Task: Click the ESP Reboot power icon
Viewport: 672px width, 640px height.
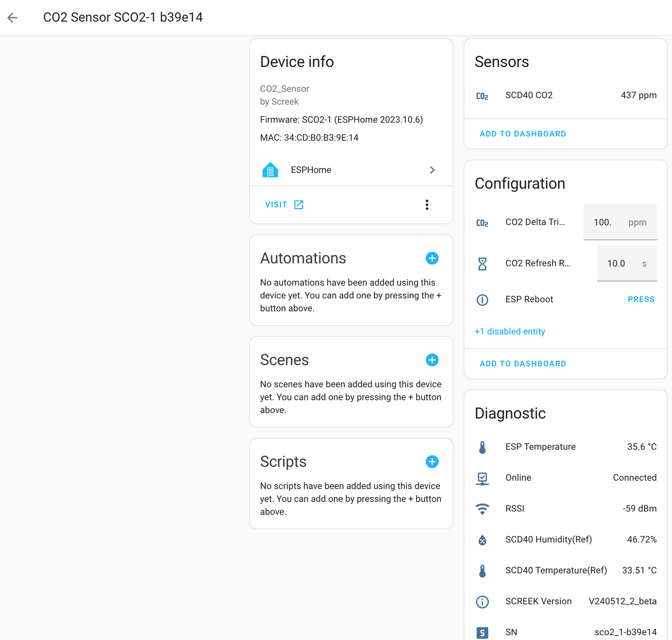Action: [x=482, y=299]
